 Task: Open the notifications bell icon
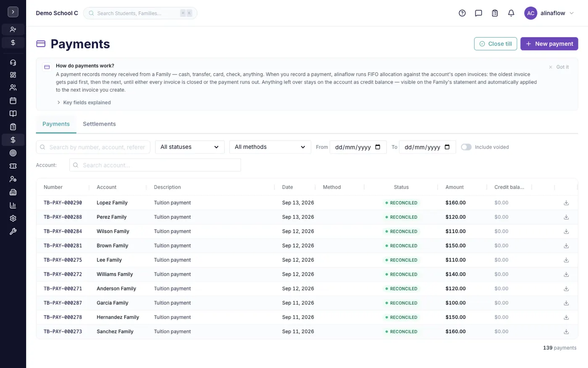511,13
